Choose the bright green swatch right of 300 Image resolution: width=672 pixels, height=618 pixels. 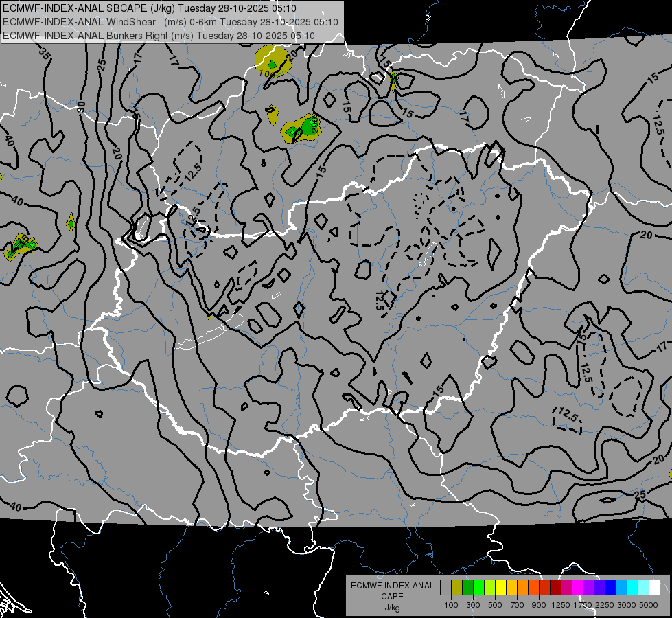point(478,588)
